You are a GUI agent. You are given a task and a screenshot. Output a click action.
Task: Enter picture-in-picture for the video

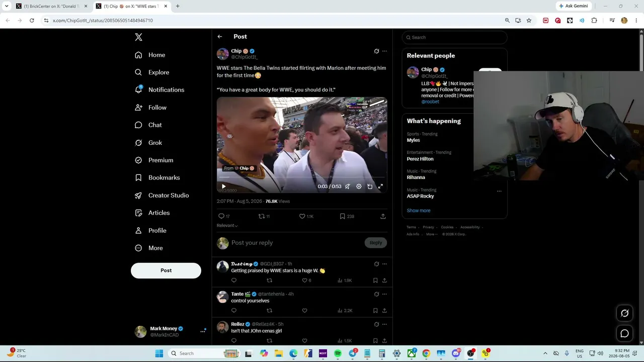pos(370,187)
